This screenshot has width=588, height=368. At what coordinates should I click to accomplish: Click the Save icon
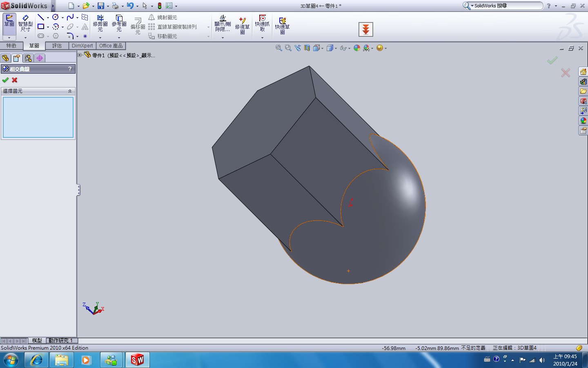[100, 6]
